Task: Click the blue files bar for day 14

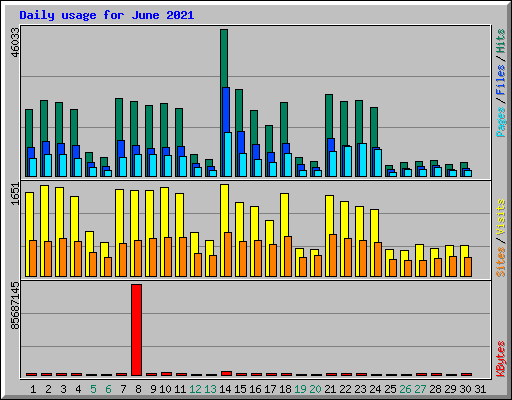Action: (x=226, y=110)
